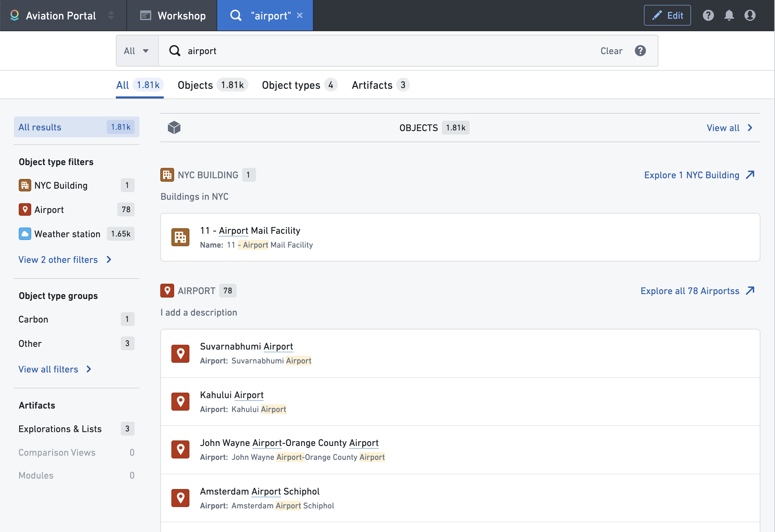The width and height of the screenshot is (775, 532).
Task: Open the user account icon
Action: coord(750,15)
